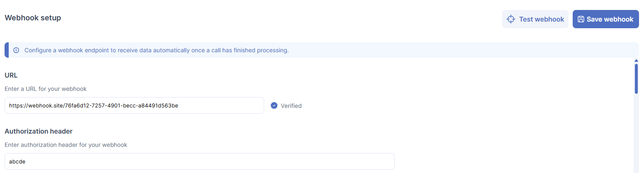Click the Test webhook button
This screenshot has width=644, height=173.
coord(535,19)
